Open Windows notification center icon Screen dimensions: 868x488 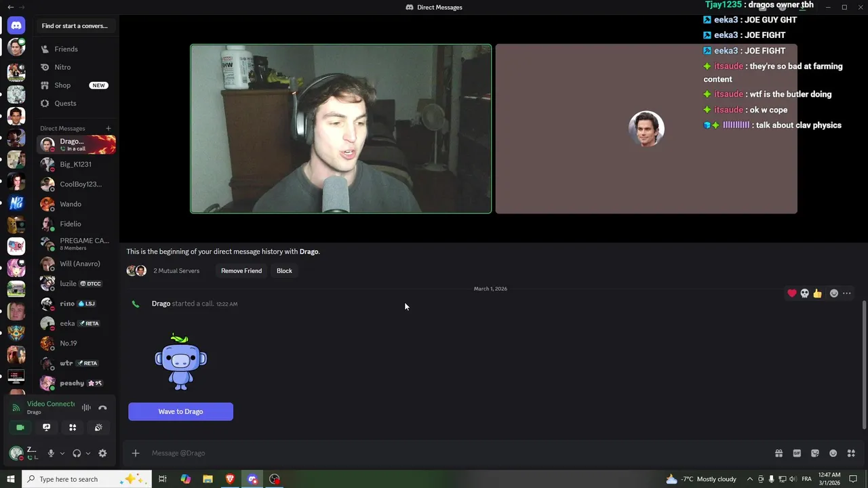853,479
